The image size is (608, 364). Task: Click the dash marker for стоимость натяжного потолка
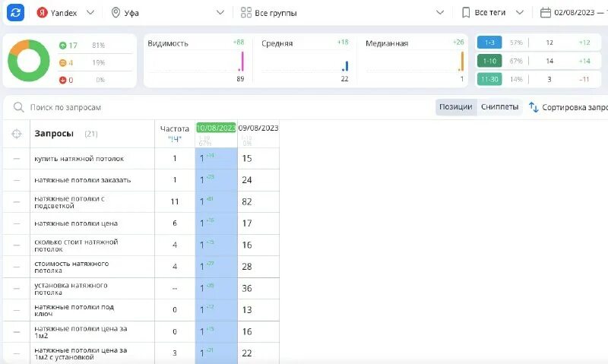[16, 267]
